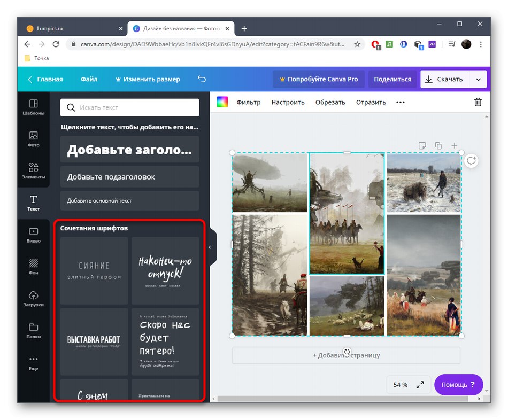Screen dimensions: 508x420
Task: Bookmark this page with star icon
Action: (357, 44)
